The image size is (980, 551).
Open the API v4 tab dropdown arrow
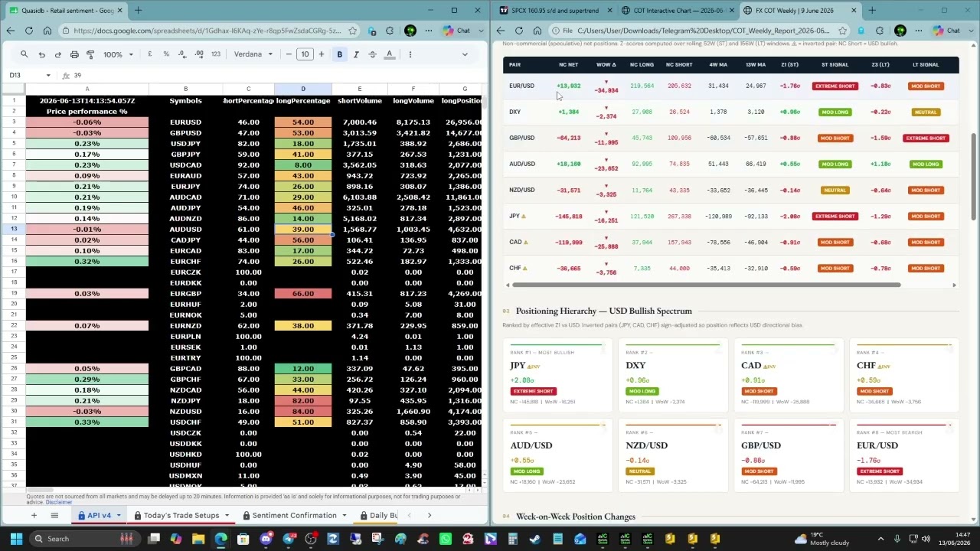coord(119,515)
